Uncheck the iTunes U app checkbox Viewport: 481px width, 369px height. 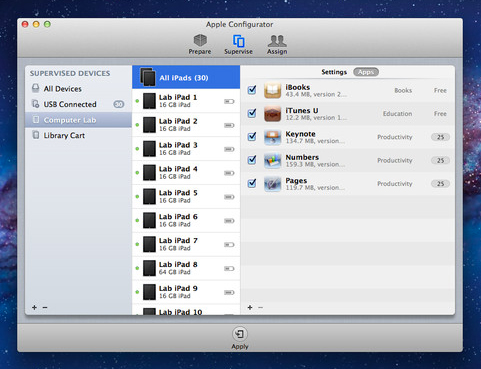[252, 113]
